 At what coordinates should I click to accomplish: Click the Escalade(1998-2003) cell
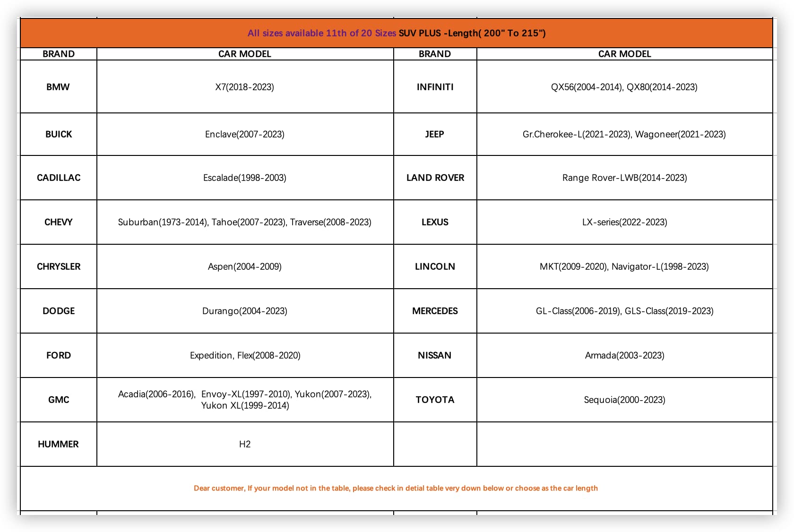tap(245, 178)
